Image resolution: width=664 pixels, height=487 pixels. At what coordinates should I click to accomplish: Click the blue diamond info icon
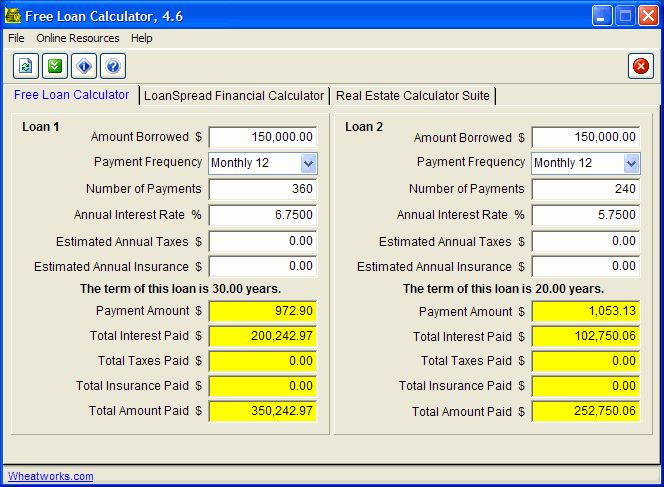point(84,66)
